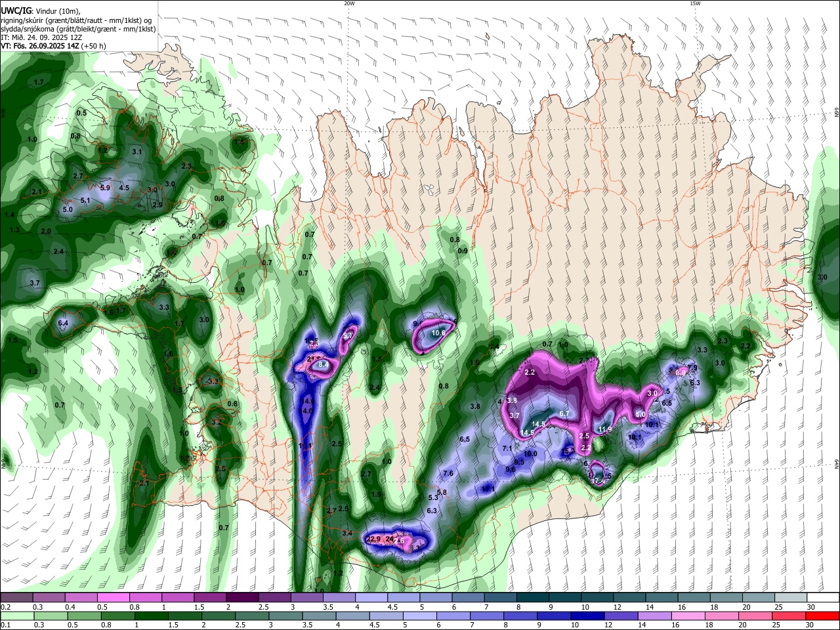
Task: Select the darkest green 1–1.5 rain scale swatch
Action: [151, 616]
